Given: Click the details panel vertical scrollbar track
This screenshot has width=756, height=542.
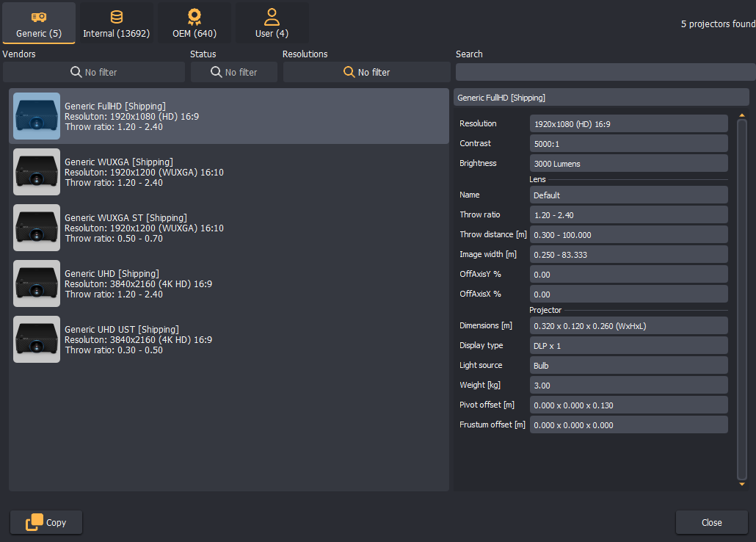Looking at the screenshot, I should 742,299.
